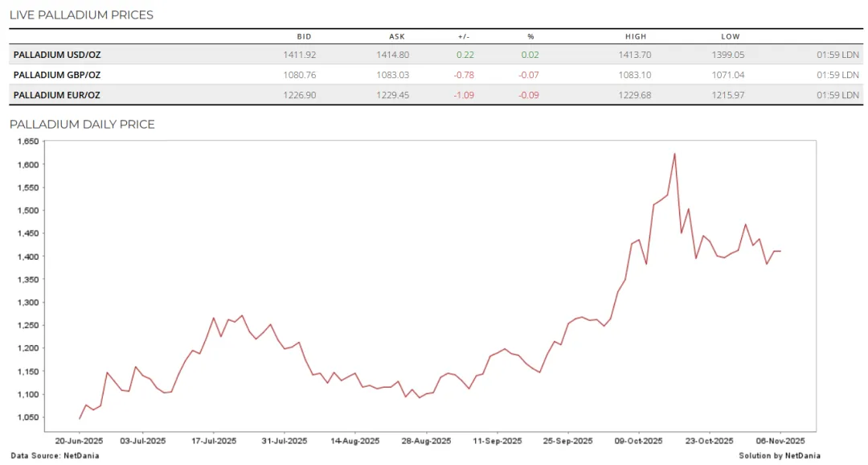Click the PALLADIUM USD/OZ row label
868x465 pixels.
[x=57, y=55]
